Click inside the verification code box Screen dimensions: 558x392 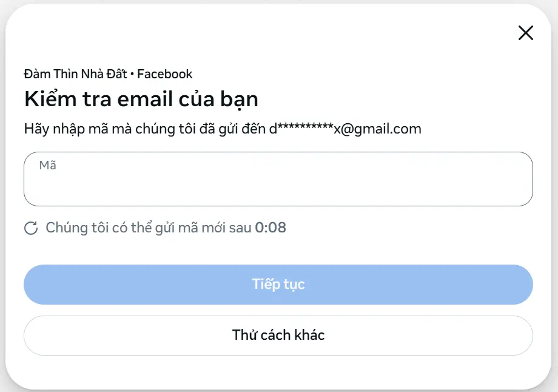(278, 178)
